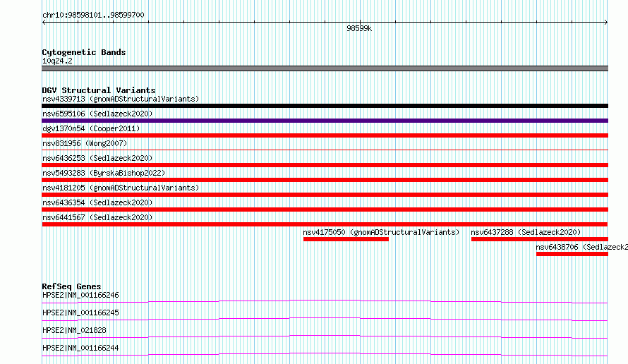
Task: Select the chr10:98598101..98599700 coordinate label
Action: click(93, 15)
